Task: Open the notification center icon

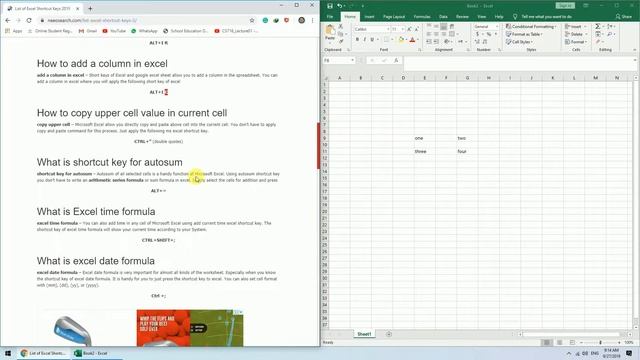Action: tap(629, 353)
